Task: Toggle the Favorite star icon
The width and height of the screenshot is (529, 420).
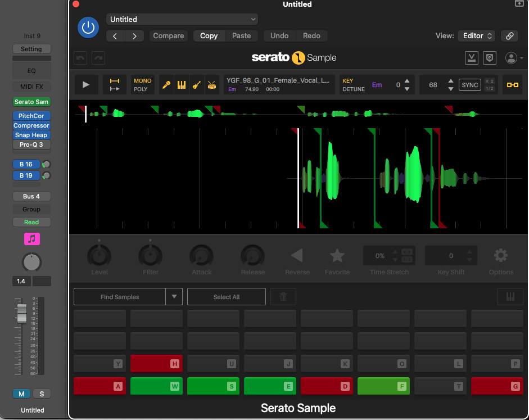Action: pyautogui.click(x=337, y=255)
